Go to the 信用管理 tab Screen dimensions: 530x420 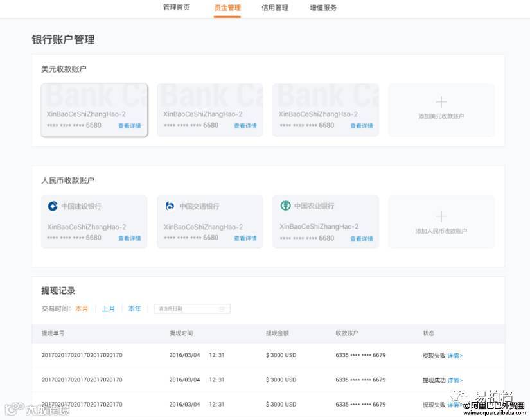pos(275,8)
